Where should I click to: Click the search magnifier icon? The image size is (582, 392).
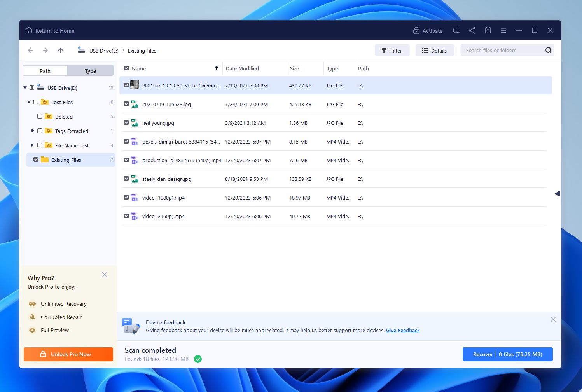(x=548, y=50)
